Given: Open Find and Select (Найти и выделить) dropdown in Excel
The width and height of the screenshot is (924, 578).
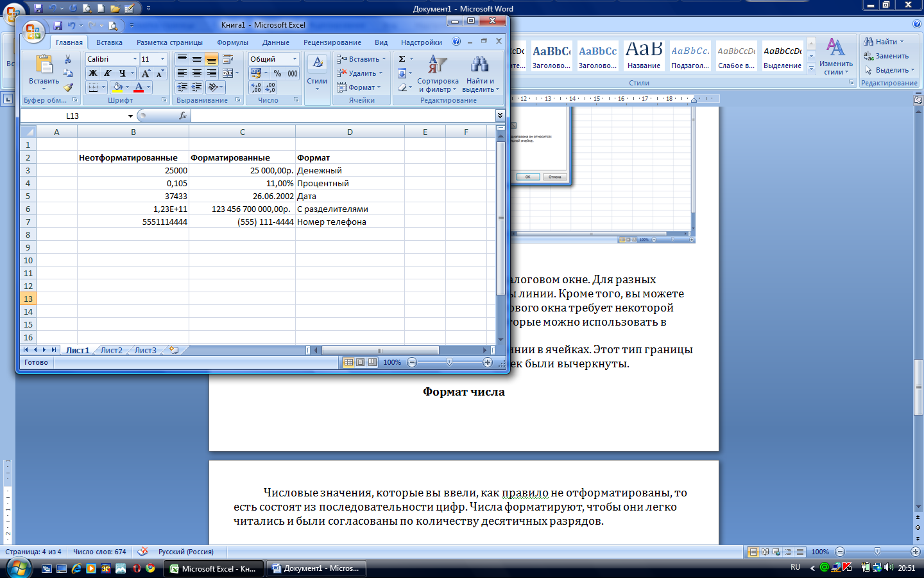Looking at the screenshot, I should [480, 73].
